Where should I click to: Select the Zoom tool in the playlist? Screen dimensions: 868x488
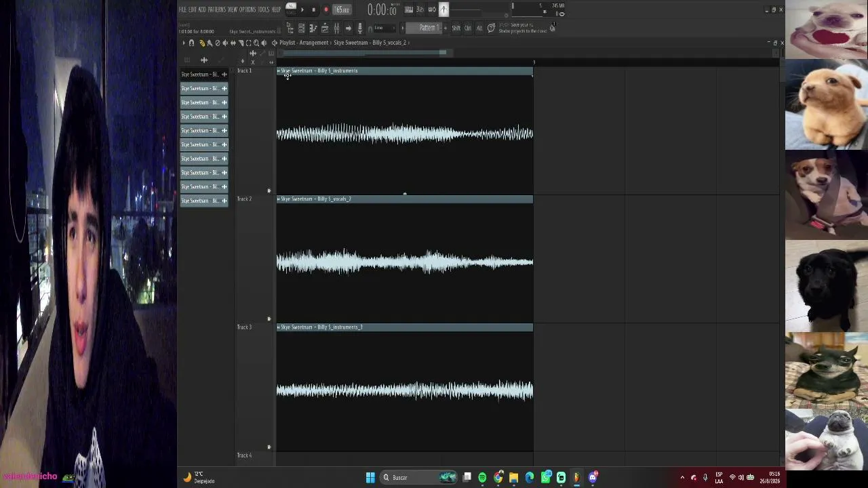[x=256, y=43]
